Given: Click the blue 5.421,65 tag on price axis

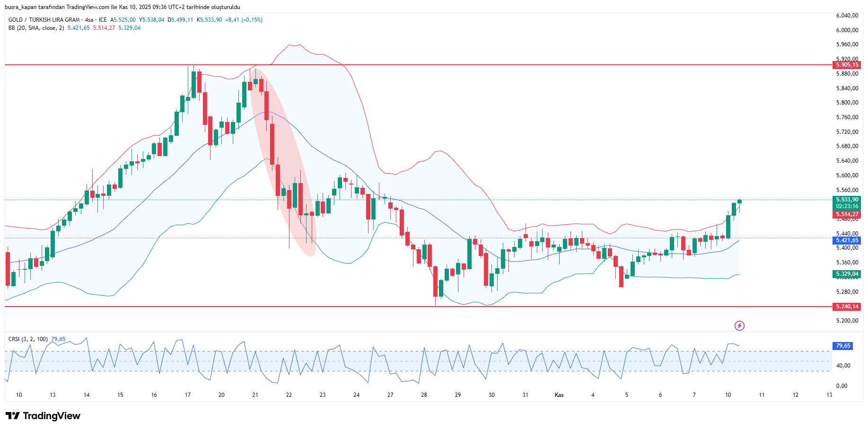Looking at the screenshot, I should (x=846, y=240).
